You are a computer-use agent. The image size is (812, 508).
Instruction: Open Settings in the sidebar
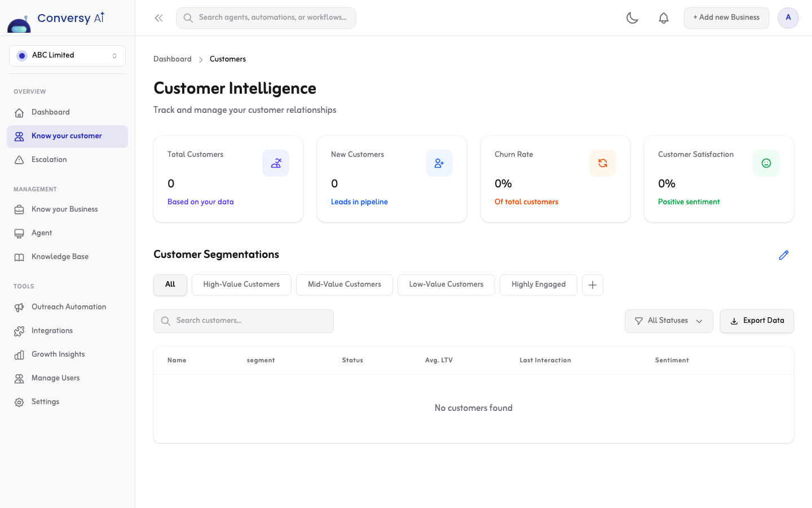coord(67,402)
